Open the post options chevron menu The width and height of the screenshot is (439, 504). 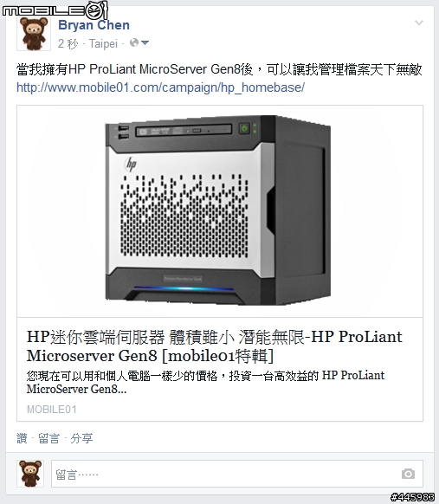(x=419, y=23)
